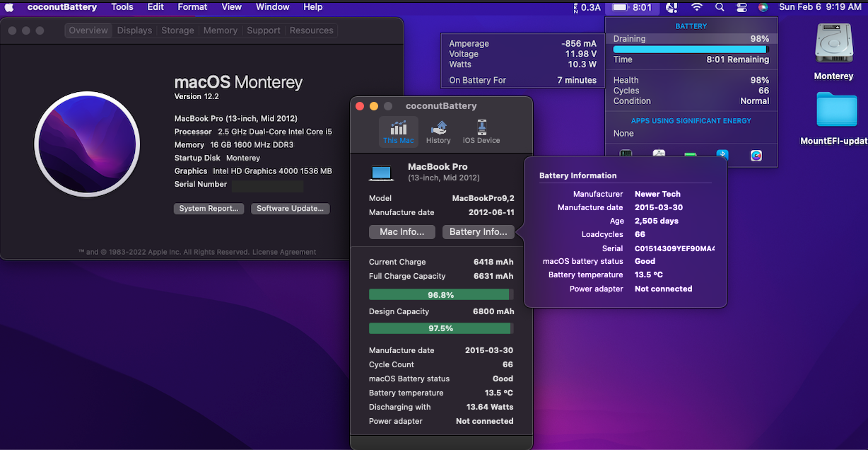Open the coconutBattery app menu
The width and height of the screenshot is (868, 450).
pos(61,7)
